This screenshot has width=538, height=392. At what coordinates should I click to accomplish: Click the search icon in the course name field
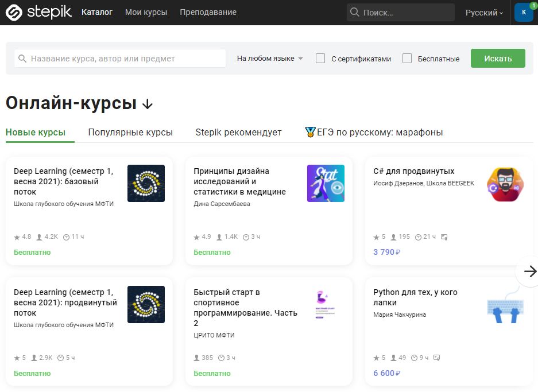(x=22, y=59)
